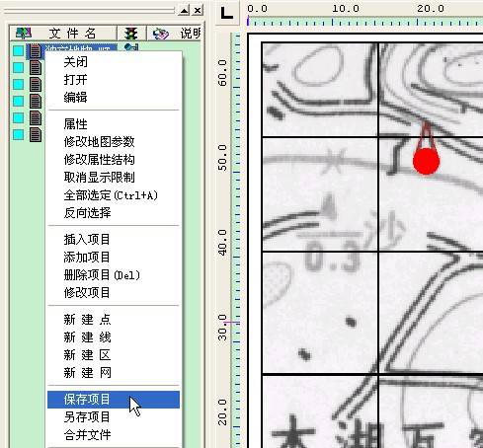Select the third file's document icon
483x448 pixels.
tap(36, 84)
